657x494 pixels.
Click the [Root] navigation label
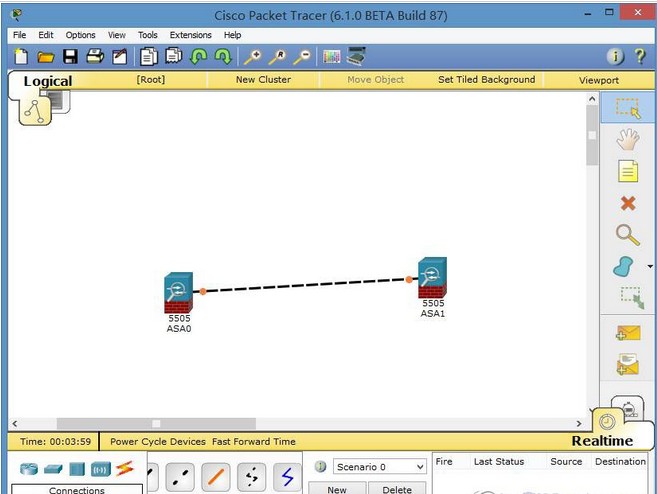(x=151, y=80)
